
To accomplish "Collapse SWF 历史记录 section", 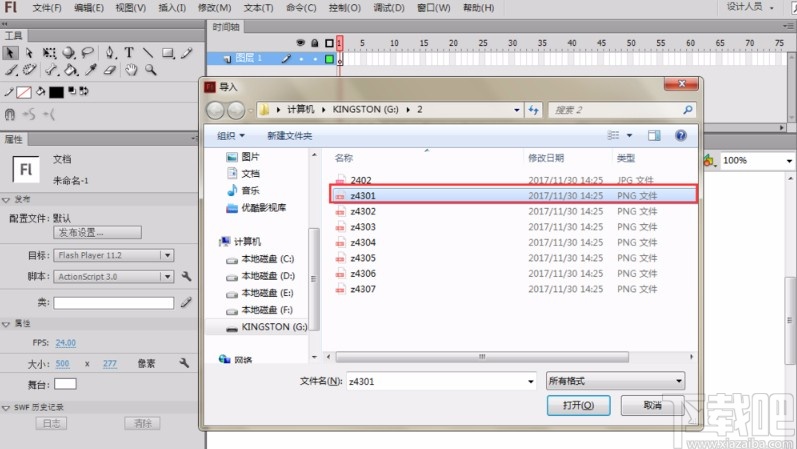I will coord(6,408).
